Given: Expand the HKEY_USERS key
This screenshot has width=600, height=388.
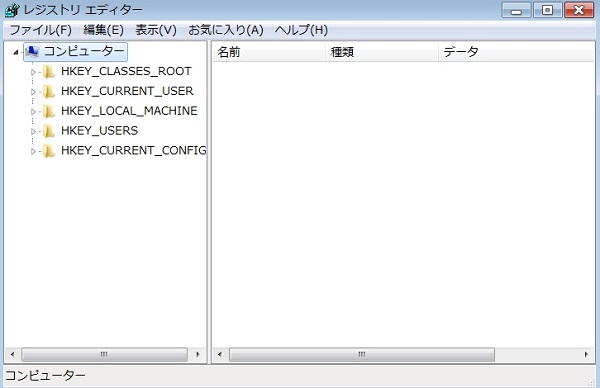Looking at the screenshot, I should [x=33, y=132].
